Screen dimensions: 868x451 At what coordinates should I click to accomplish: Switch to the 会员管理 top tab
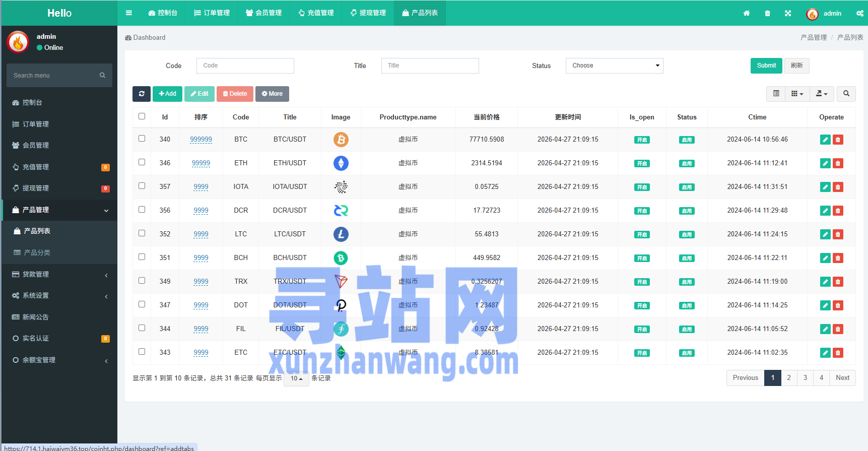tap(263, 13)
